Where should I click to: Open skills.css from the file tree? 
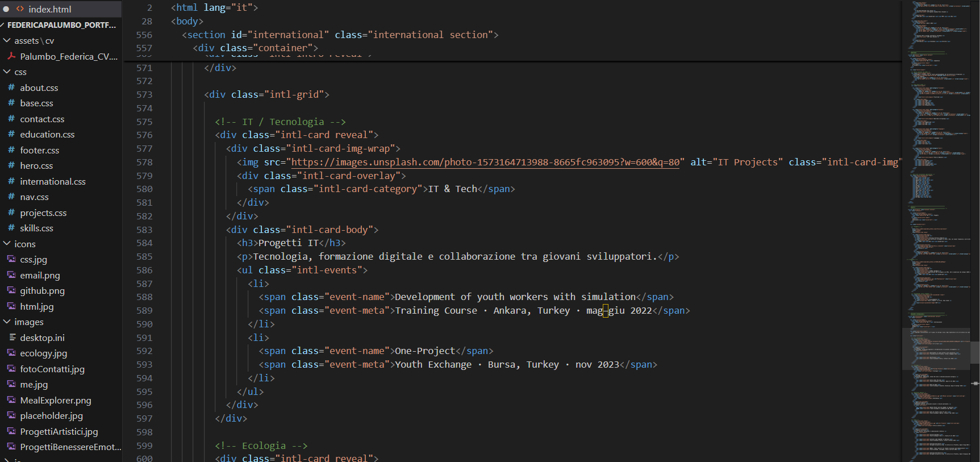click(36, 228)
